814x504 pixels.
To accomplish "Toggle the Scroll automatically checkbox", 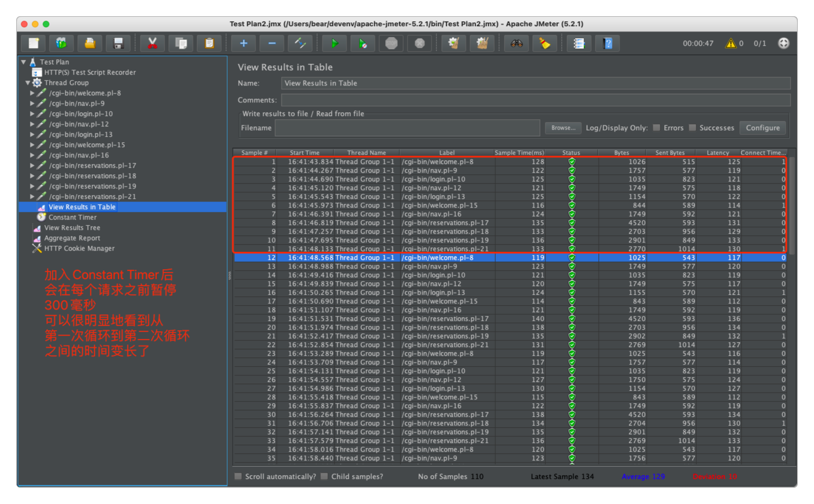I will (x=238, y=476).
